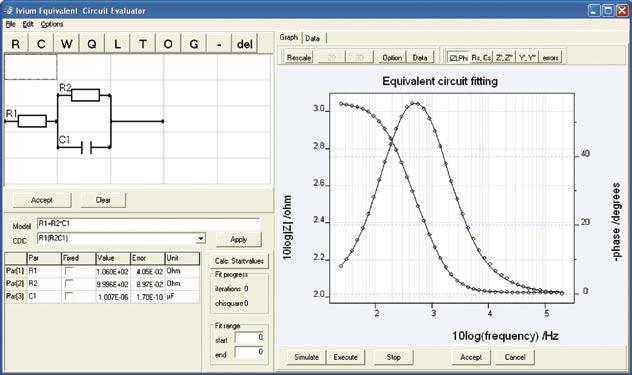Switch to the Data tab
Viewport: 632px width, 375px height.
coord(312,39)
